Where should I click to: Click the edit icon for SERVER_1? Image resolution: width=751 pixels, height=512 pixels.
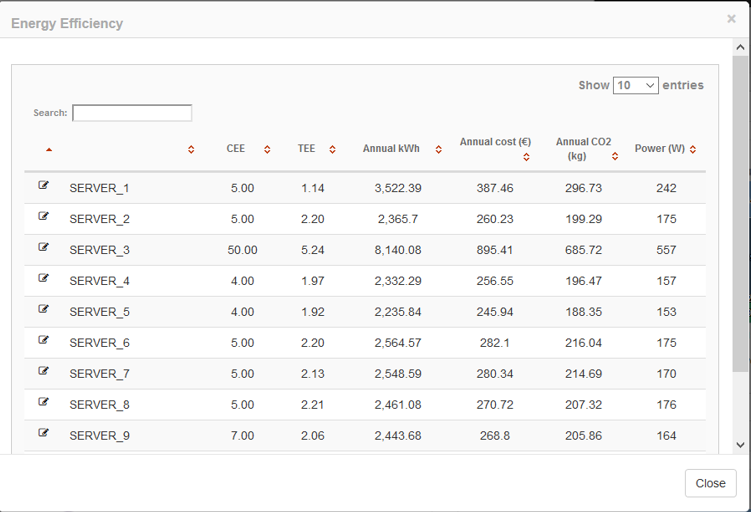[x=43, y=185]
